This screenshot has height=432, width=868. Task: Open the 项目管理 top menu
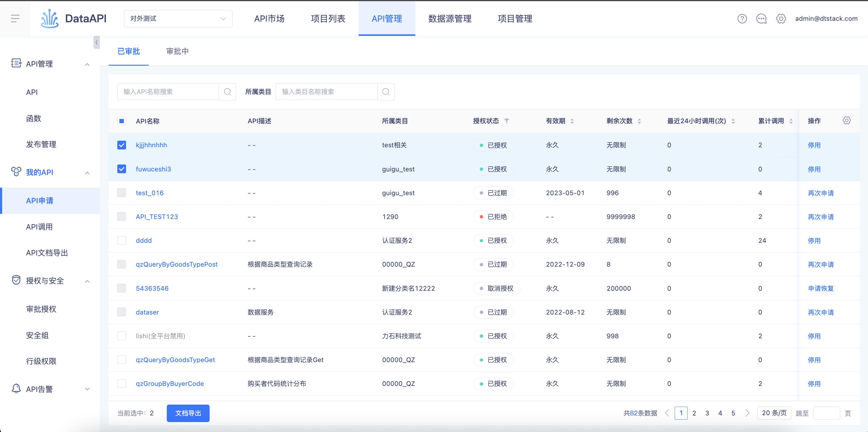(515, 18)
